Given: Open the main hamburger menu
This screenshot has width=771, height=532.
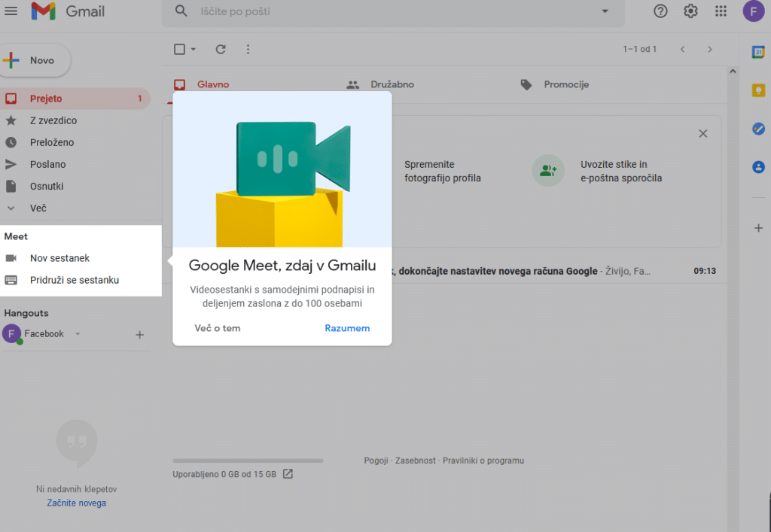Looking at the screenshot, I should [x=11, y=11].
